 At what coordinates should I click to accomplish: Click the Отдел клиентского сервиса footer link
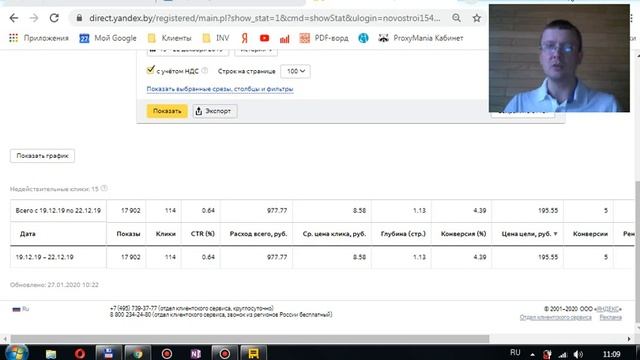point(556,317)
